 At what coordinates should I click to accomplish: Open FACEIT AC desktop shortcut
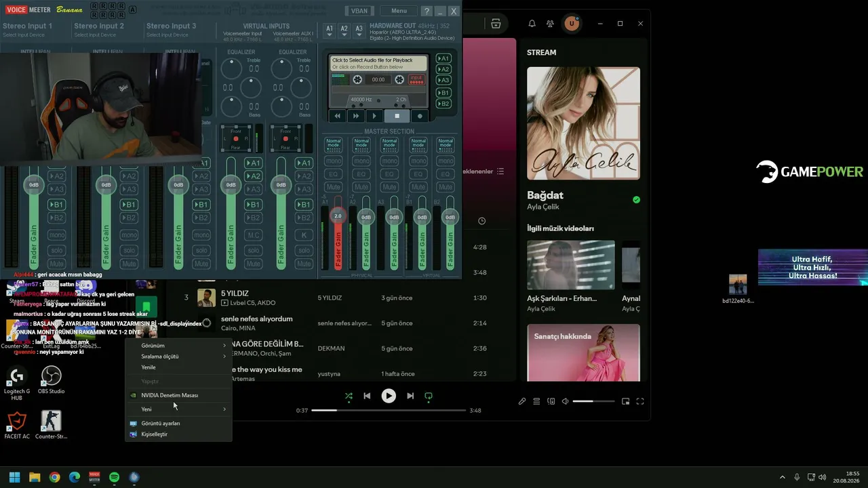(x=17, y=425)
